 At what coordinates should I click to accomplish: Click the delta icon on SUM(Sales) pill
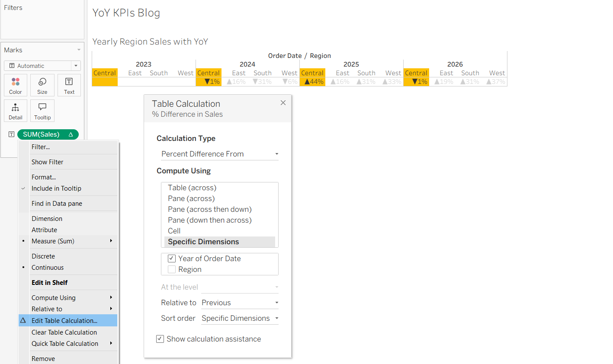pyautogui.click(x=71, y=134)
